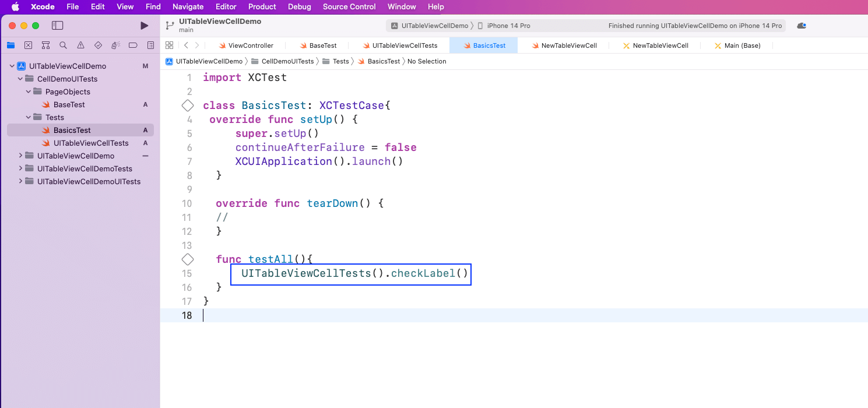This screenshot has width=868, height=408.
Task: Click the empty line 18 in editor
Action: tap(466, 315)
